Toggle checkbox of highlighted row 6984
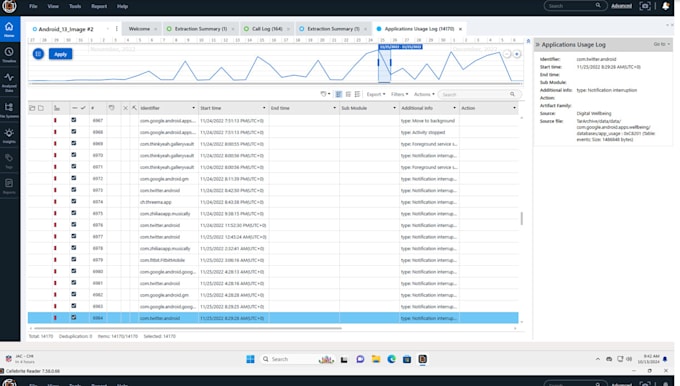Image resolution: width=680 pixels, height=386 pixels. (x=74, y=317)
